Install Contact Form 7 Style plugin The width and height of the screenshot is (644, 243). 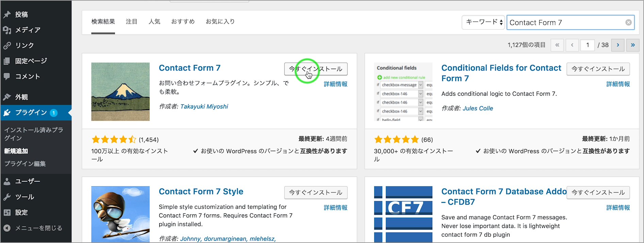tap(316, 193)
